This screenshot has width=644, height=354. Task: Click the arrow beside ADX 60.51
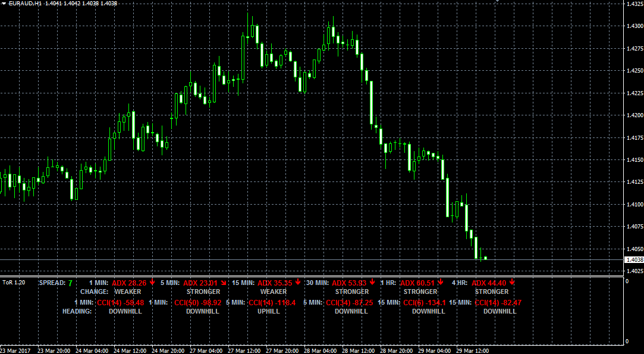441,282
